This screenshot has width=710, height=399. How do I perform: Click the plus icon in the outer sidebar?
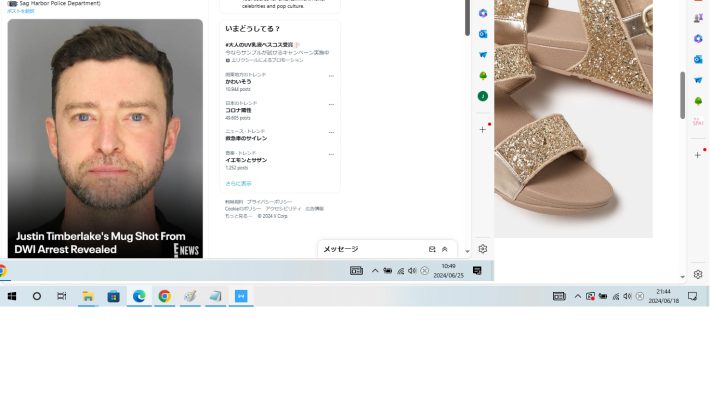click(698, 155)
